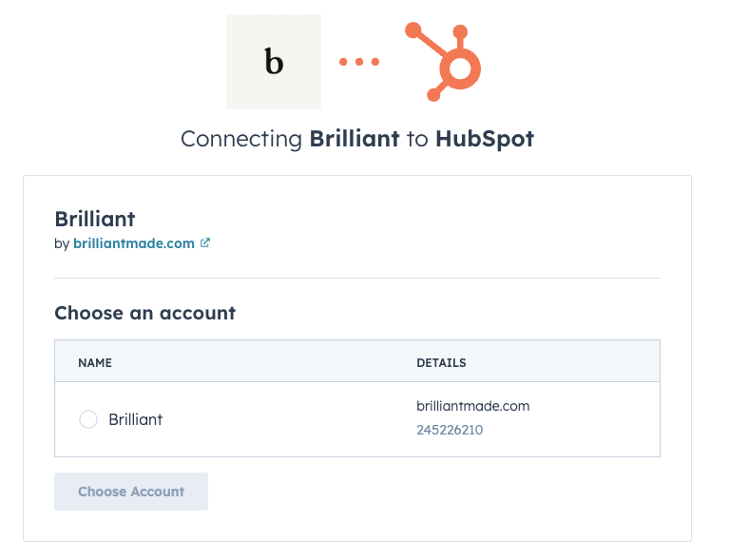Image resolution: width=729 pixels, height=560 pixels.
Task: Click the brilliantmade.com text in Details column
Action: pyautogui.click(x=472, y=406)
